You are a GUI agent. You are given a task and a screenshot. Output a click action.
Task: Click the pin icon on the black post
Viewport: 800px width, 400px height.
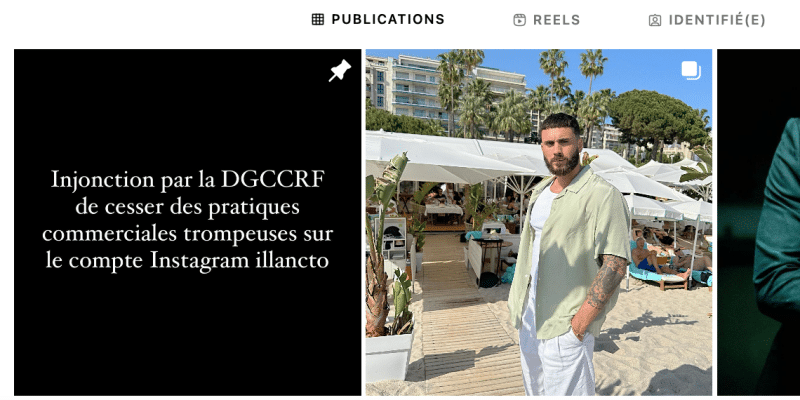[339, 70]
